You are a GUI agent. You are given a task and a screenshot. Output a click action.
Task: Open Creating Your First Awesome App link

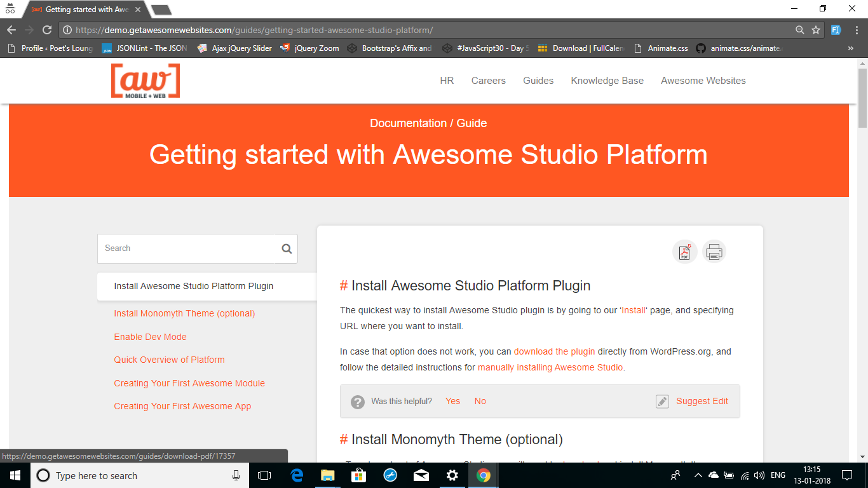(x=182, y=406)
